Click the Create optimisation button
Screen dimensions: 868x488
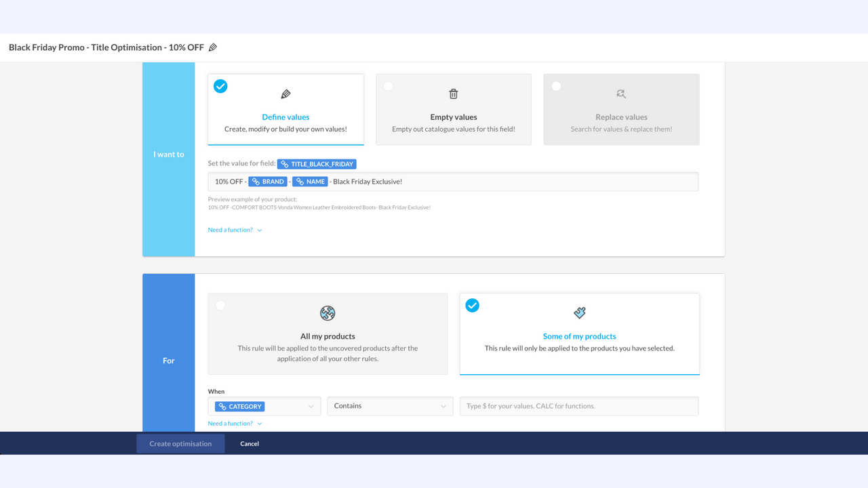pos(180,443)
